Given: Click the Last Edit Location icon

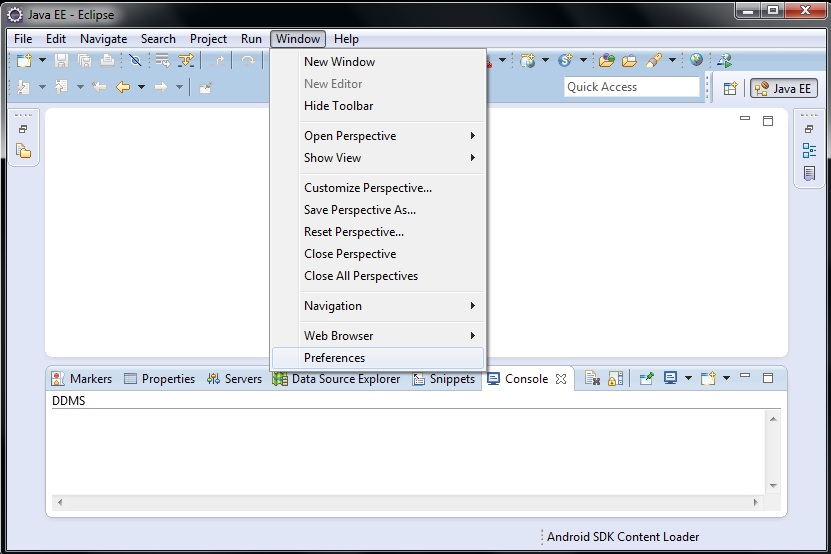Looking at the screenshot, I should (x=99, y=87).
